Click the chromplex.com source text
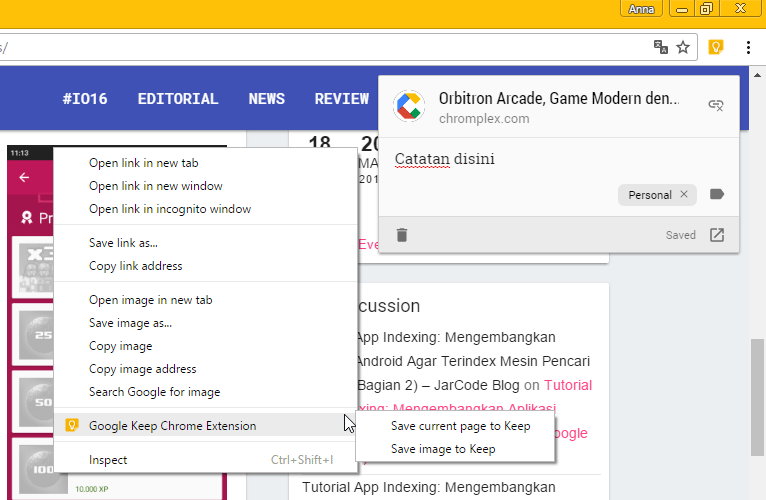766x500 pixels. [x=484, y=119]
